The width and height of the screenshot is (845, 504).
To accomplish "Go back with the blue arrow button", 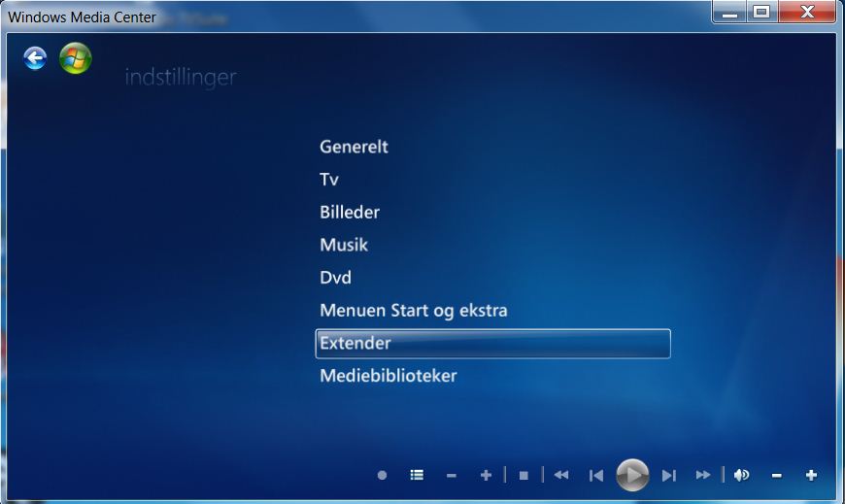I will [x=35, y=58].
